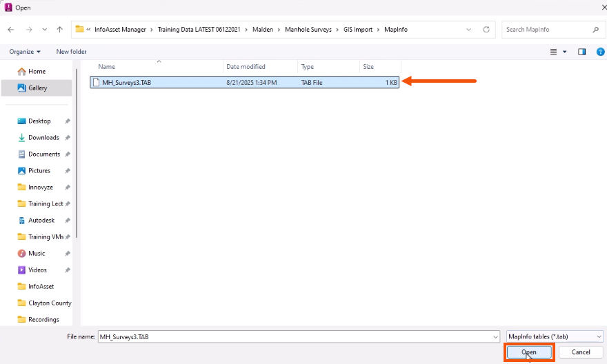Click the Open button
This screenshot has width=607, height=364.
pyautogui.click(x=529, y=352)
